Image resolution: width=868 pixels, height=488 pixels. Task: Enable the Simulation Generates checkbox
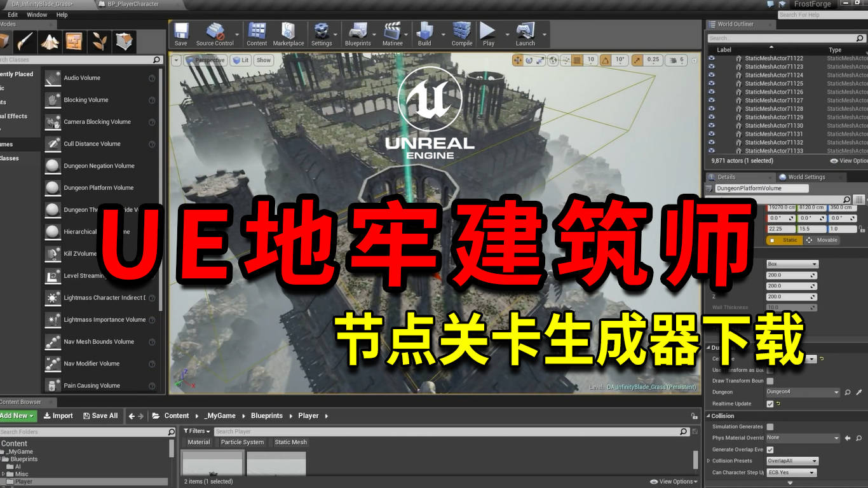770,427
